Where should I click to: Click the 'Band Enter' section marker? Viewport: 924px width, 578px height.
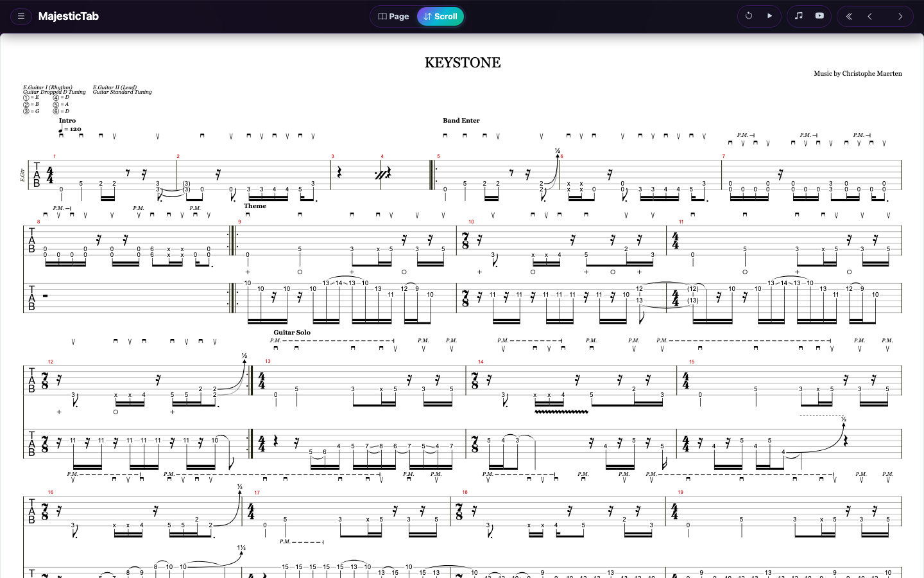point(461,121)
